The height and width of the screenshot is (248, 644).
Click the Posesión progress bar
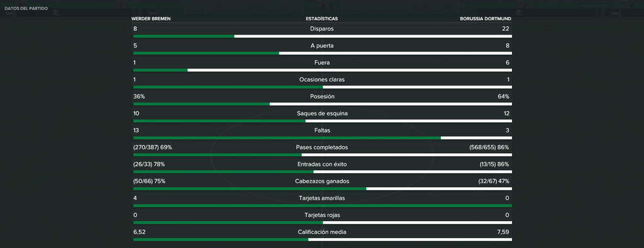pos(323,104)
